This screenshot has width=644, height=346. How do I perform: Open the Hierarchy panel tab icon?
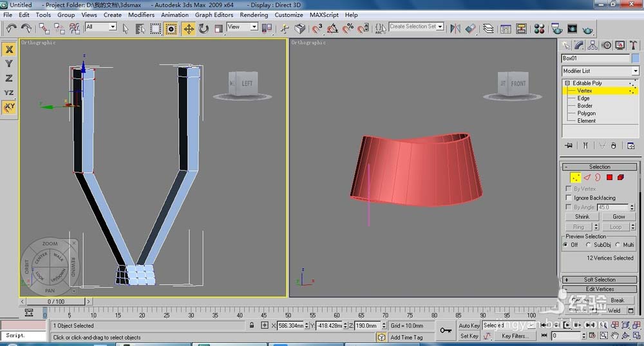[x=593, y=45]
